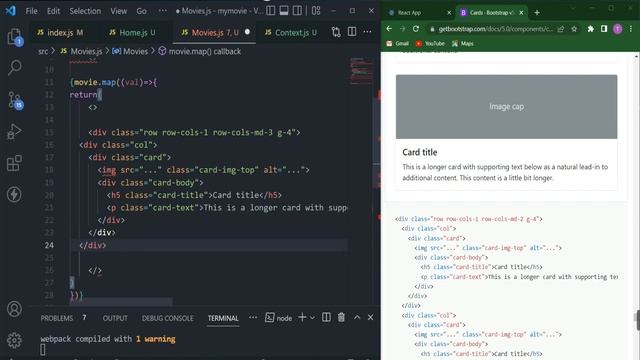Viewport: 640px width, 360px height.
Task: Select the node terminal entry
Action: coord(278,318)
